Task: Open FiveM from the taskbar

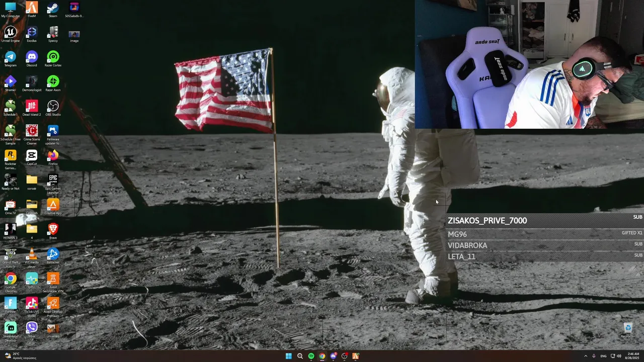Action: (356, 356)
